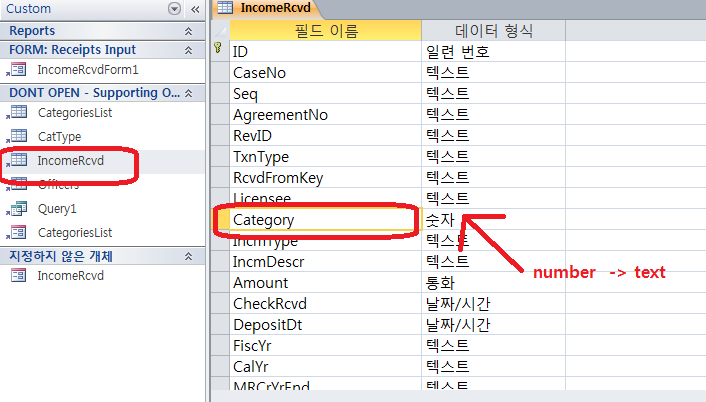Viewport: 706px width, 402px height.
Task: Click the 텍스트 data type of AgreementNo
Action: point(493,115)
